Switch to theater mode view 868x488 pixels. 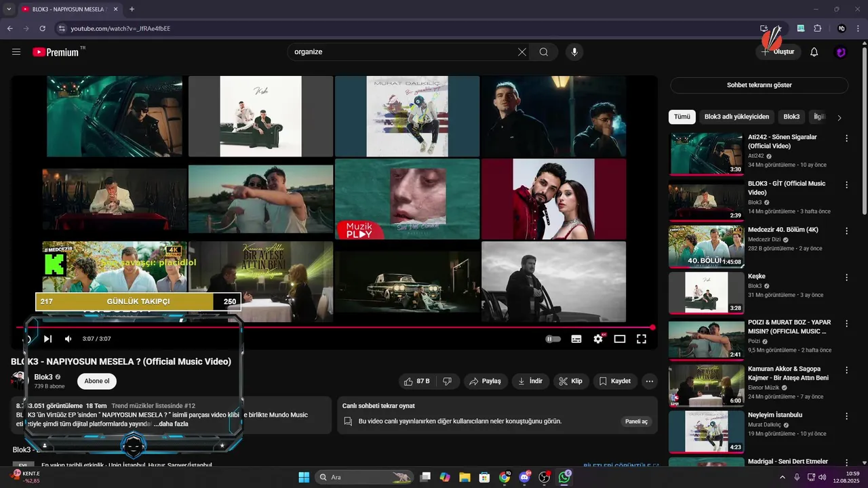[x=620, y=339]
